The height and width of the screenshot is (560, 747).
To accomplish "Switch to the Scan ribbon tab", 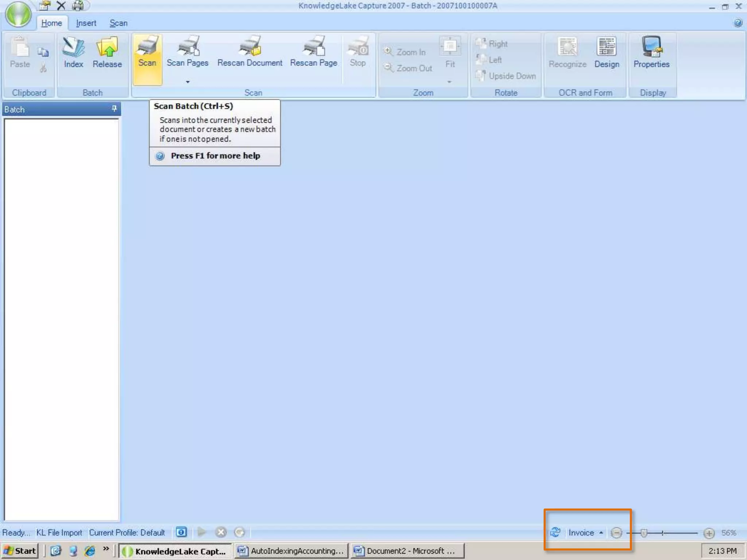I will (119, 23).
